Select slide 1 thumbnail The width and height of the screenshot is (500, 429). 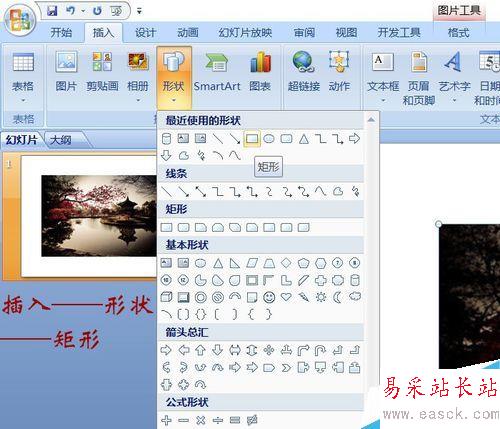coord(88,216)
